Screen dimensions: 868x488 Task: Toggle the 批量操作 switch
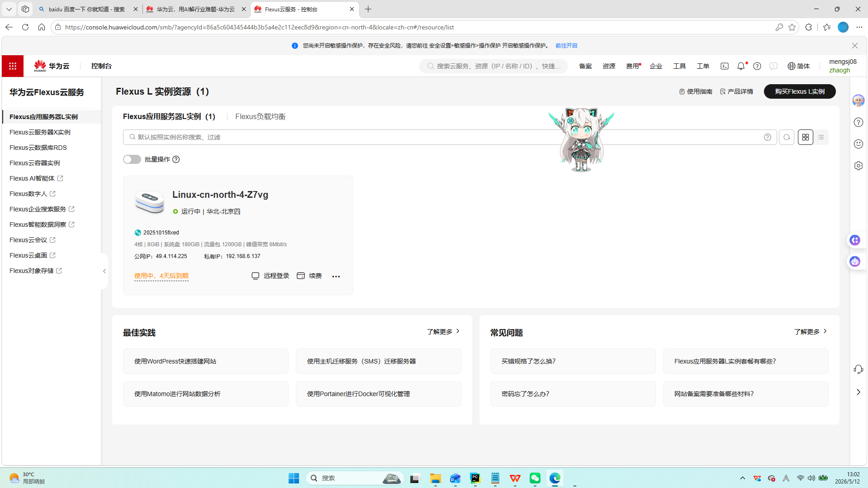pyautogui.click(x=132, y=159)
